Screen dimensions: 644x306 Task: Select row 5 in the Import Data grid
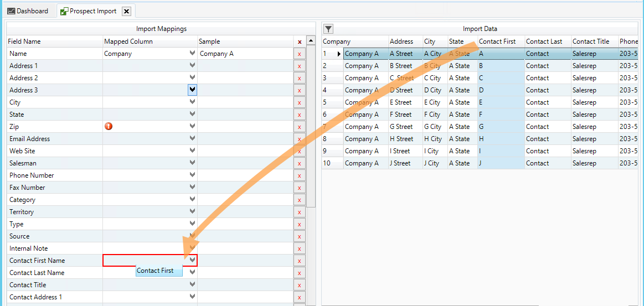point(332,102)
